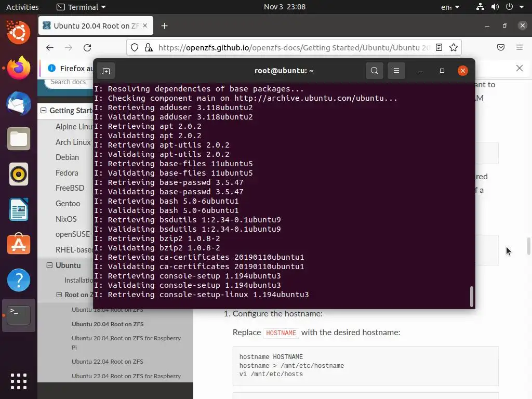
Task: Dismiss the Firefox notification bar
Action: point(520,68)
